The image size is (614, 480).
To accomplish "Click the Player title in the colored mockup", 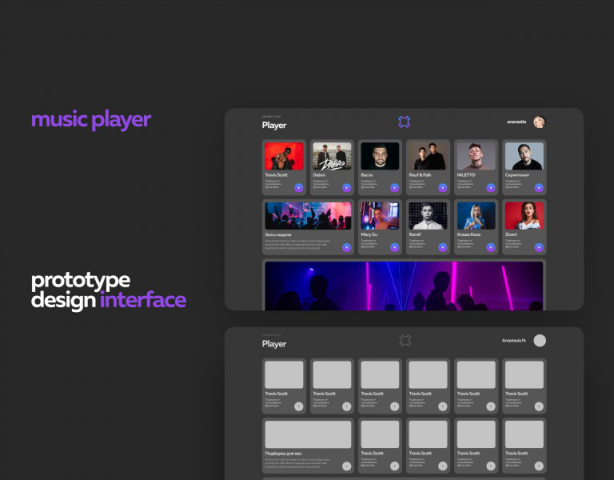I will 274,125.
